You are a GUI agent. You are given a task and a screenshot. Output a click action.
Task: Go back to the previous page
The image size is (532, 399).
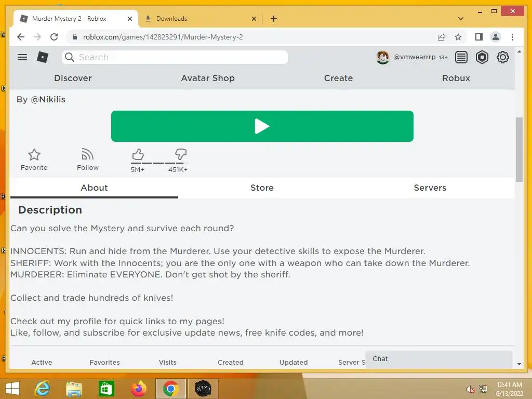coord(21,37)
